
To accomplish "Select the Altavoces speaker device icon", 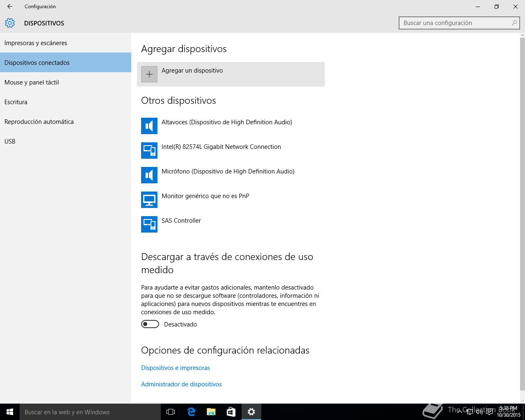I will [x=149, y=126].
